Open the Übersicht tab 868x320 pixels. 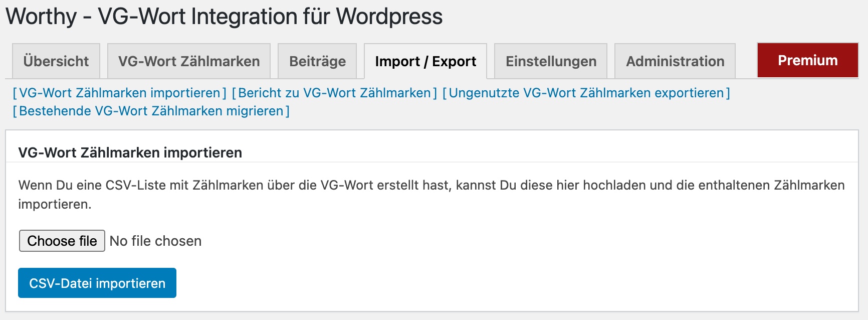pos(56,61)
